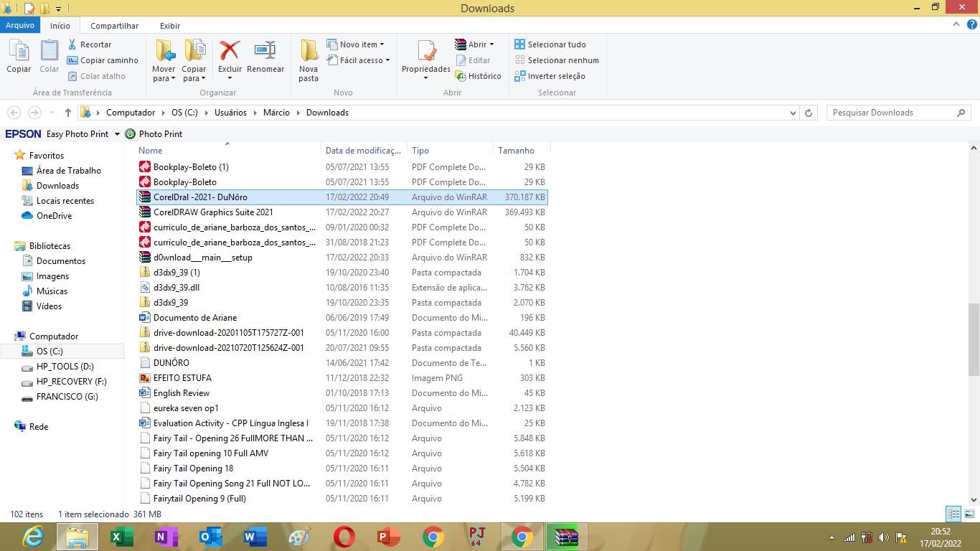The height and width of the screenshot is (551, 980).
Task: Open Opera browser from the taskbar
Action: (344, 537)
